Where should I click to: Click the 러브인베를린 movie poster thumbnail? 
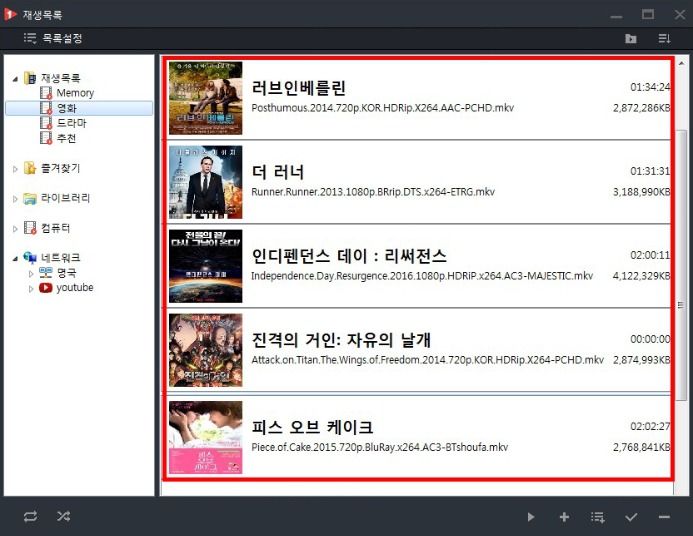point(206,98)
